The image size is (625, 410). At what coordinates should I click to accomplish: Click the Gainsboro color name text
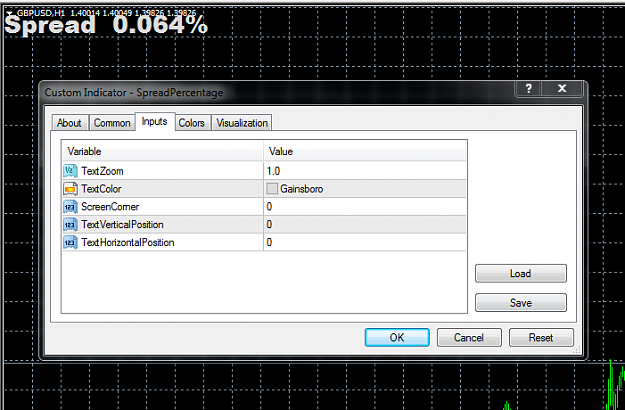tap(302, 189)
